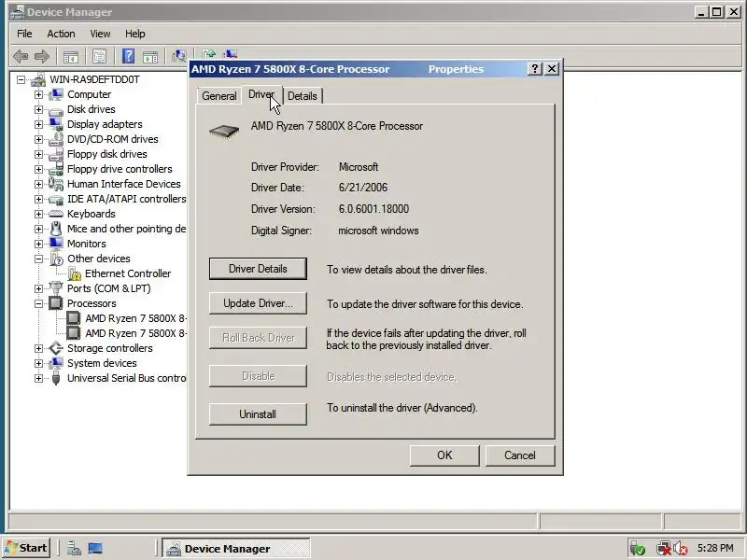Click the processor chip image in the Driver tab
The height and width of the screenshot is (560, 747).
(224, 131)
